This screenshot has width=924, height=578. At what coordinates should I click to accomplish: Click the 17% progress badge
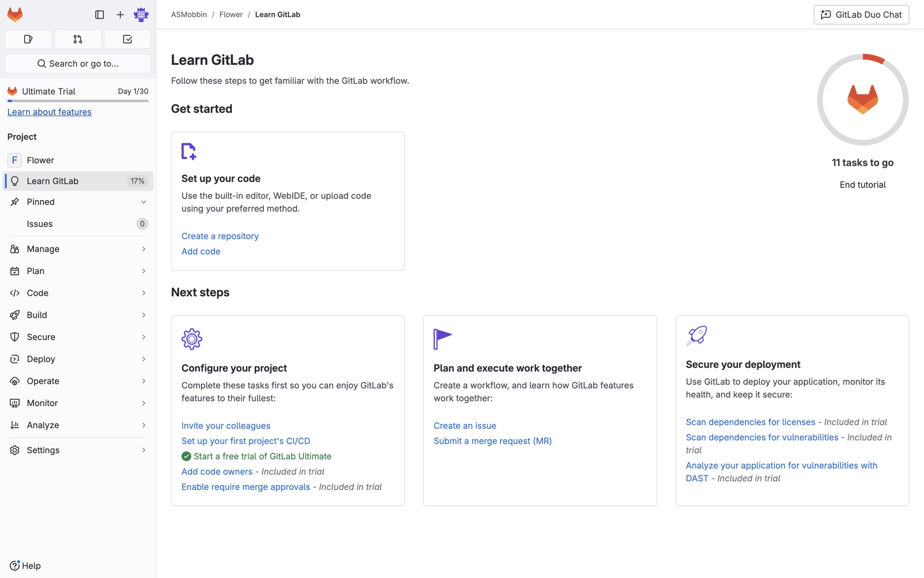pos(138,181)
